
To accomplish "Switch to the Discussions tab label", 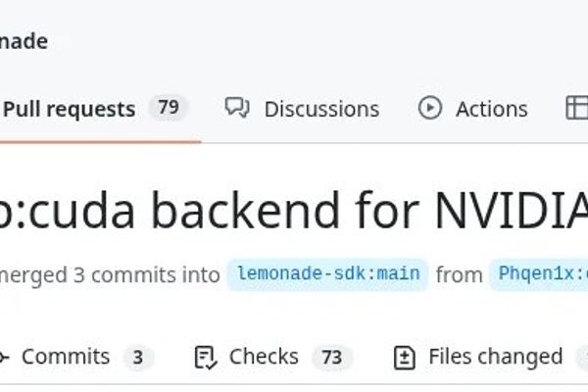I will (321, 110).
